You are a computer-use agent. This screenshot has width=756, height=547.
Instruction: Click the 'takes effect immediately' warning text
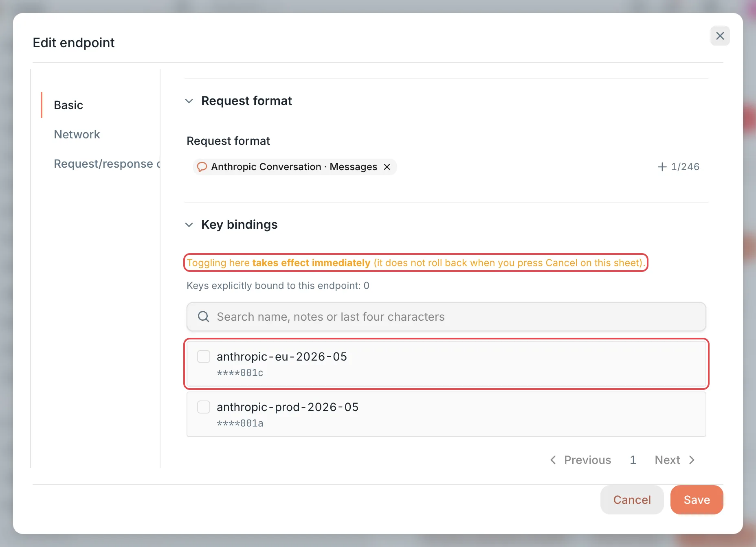pyautogui.click(x=311, y=263)
